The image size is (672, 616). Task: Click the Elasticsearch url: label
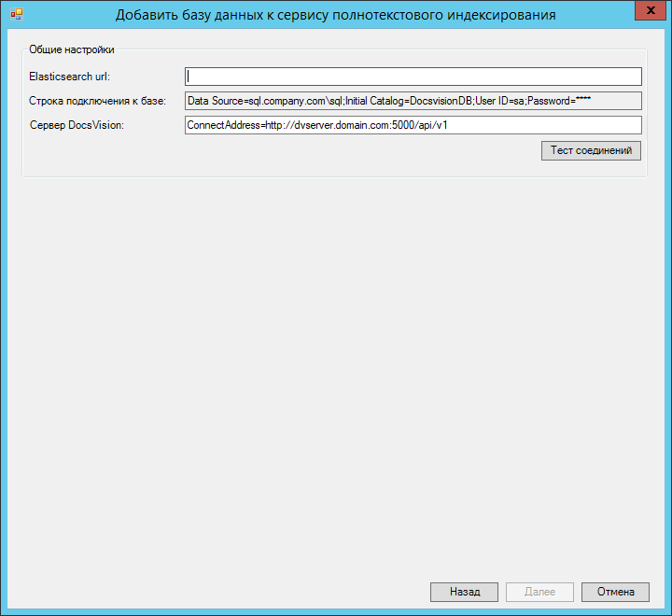pyautogui.click(x=70, y=77)
